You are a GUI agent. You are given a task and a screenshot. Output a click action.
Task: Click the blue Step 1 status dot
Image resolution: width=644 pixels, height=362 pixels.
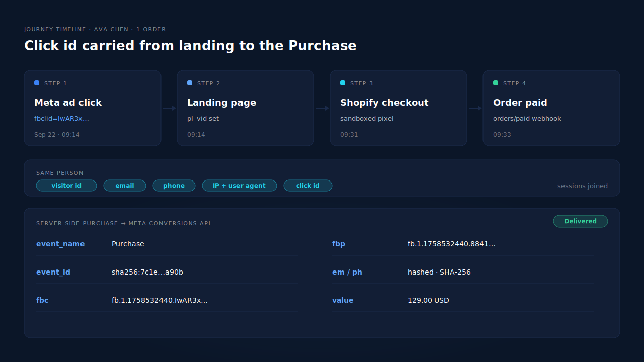[x=37, y=83]
